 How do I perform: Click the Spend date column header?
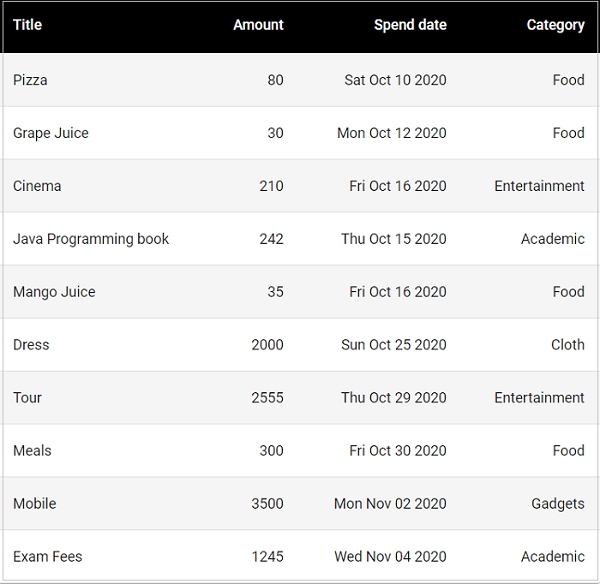410,25
